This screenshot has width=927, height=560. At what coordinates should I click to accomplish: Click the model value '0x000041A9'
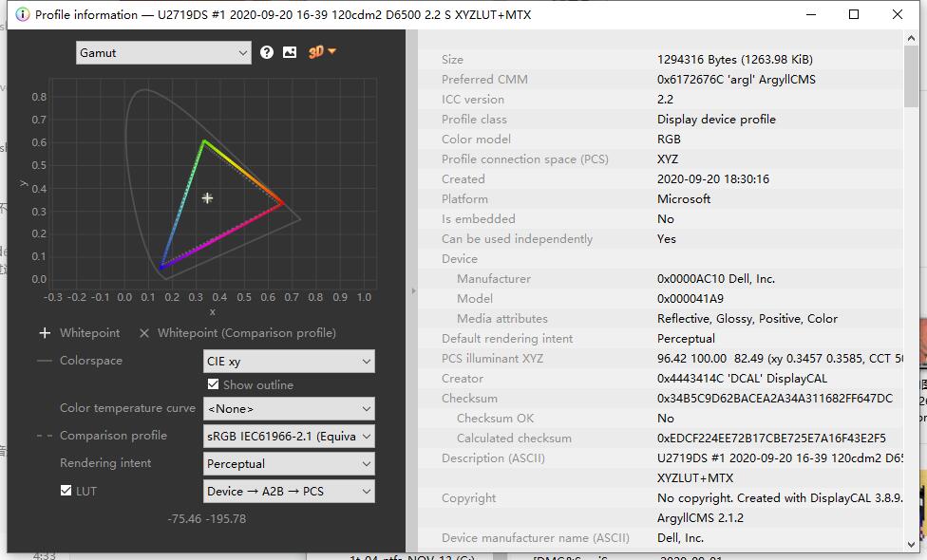coord(691,298)
